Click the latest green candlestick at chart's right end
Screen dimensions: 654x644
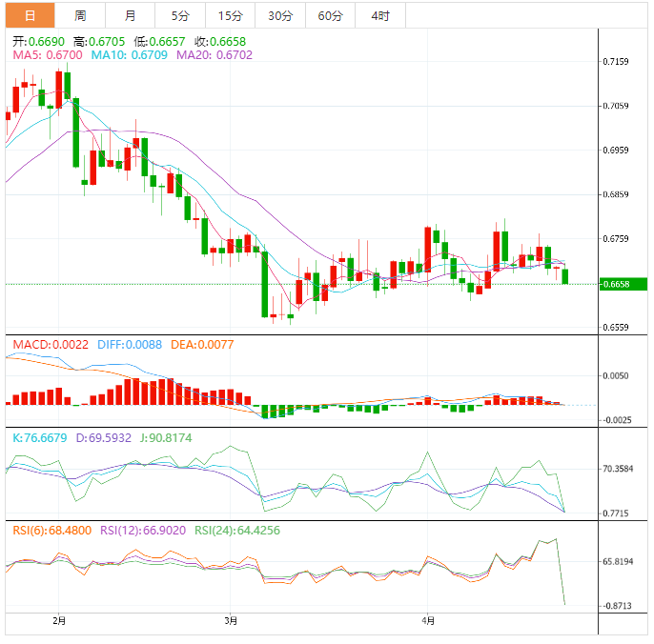point(565,277)
